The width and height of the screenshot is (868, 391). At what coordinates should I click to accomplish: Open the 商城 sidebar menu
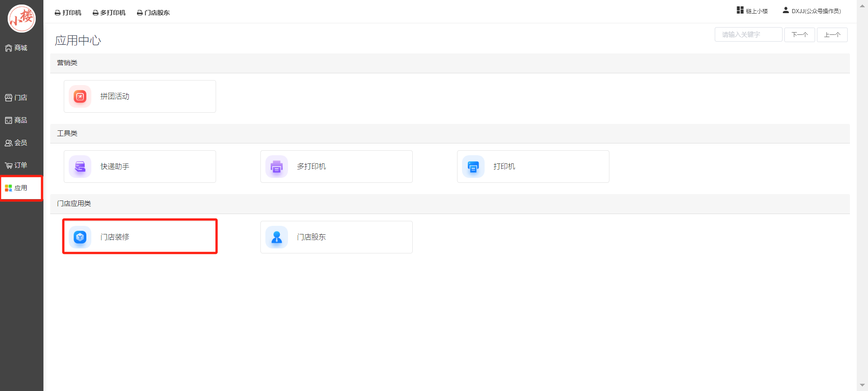tap(16, 48)
